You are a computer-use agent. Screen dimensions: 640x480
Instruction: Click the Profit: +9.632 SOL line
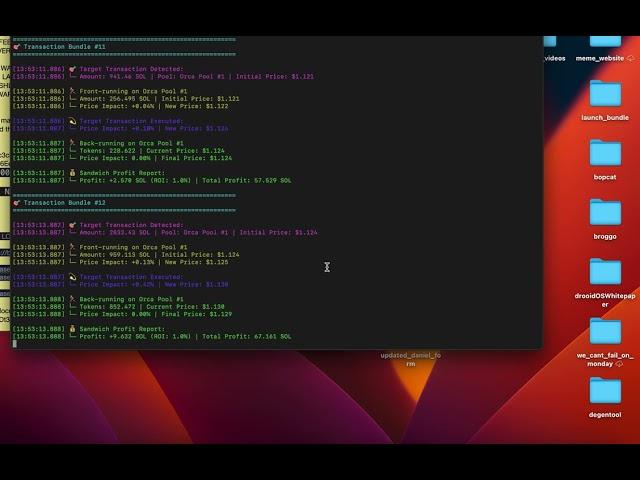coord(152,336)
